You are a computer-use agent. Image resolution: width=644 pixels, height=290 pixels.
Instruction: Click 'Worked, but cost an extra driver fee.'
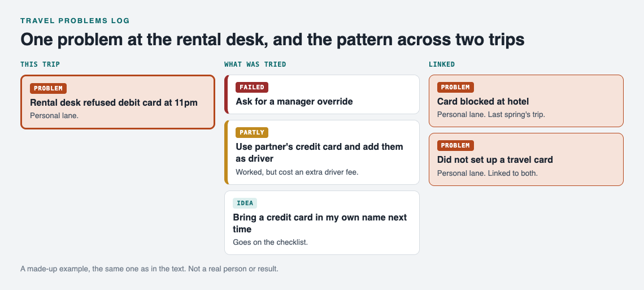(x=297, y=172)
